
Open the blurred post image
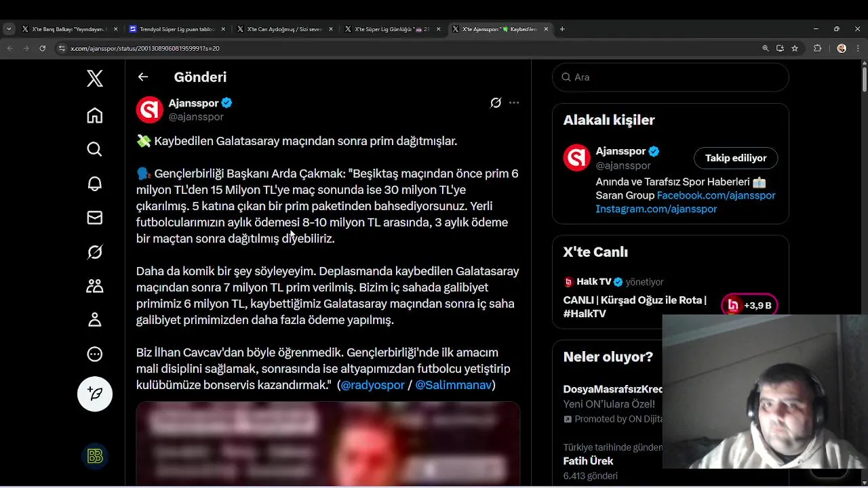point(328,443)
